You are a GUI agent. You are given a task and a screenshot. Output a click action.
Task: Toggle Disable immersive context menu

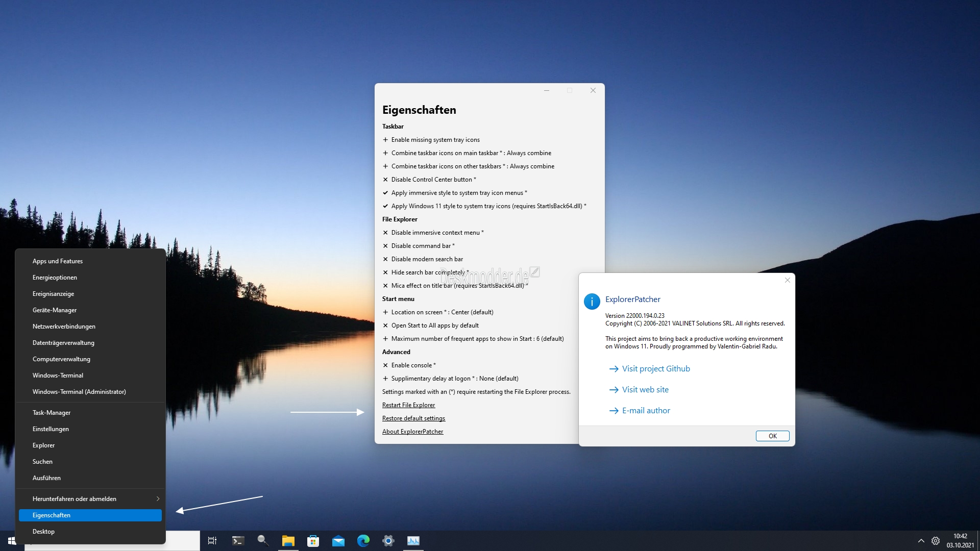pyautogui.click(x=433, y=233)
